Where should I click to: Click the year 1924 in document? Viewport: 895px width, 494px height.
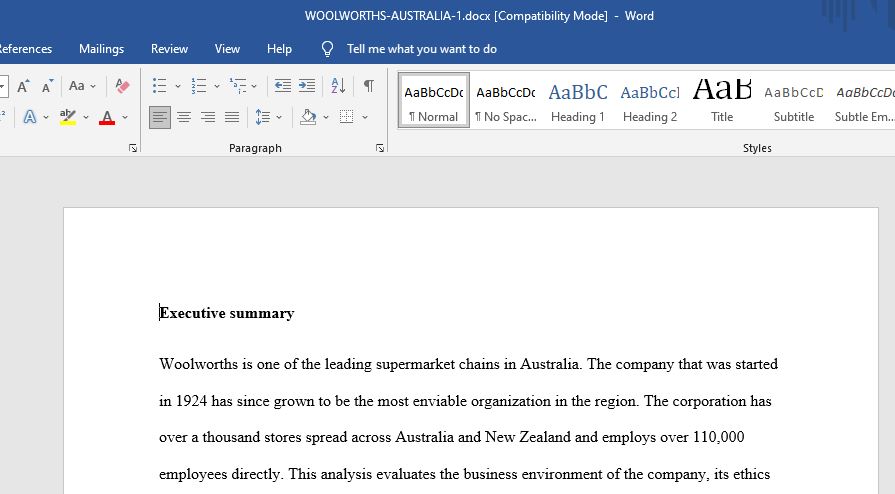coord(191,401)
